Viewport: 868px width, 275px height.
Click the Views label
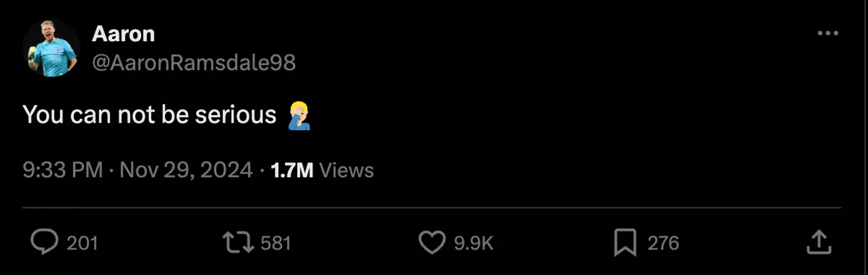(x=347, y=170)
